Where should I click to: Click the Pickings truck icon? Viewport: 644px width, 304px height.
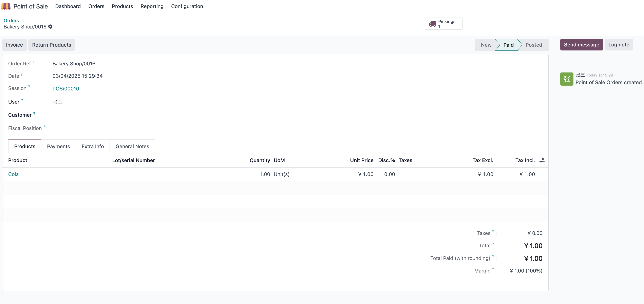click(x=433, y=24)
